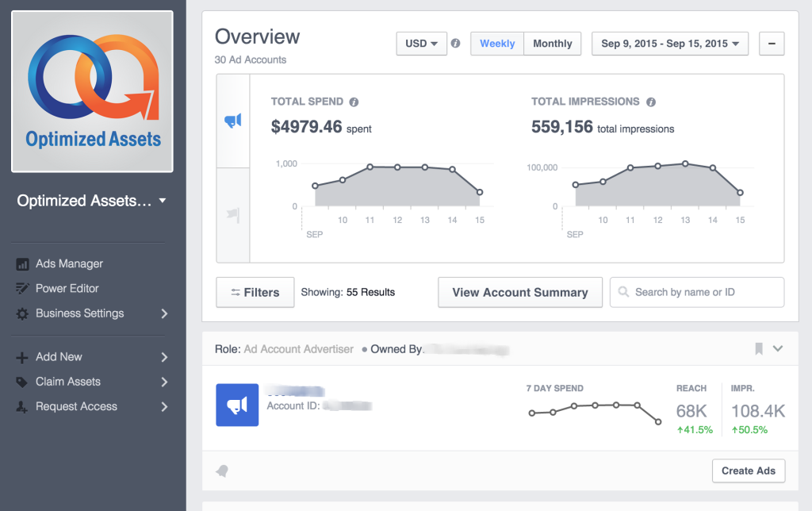The height and width of the screenshot is (511, 812).
Task: Click the Create Ads button
Action: (749, 471)
